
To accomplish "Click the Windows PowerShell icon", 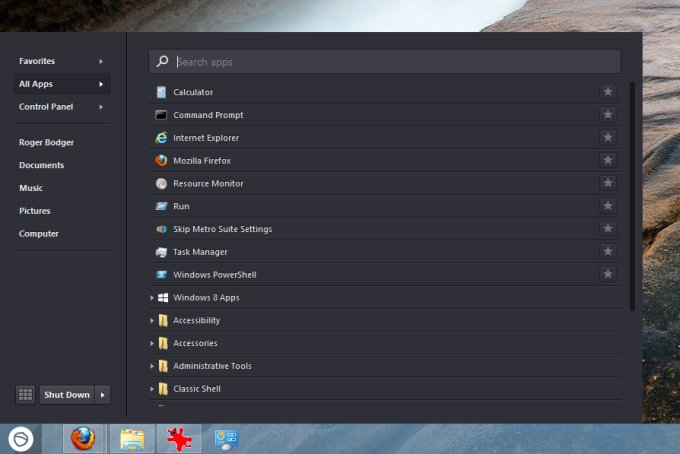I will pos(161,274).
